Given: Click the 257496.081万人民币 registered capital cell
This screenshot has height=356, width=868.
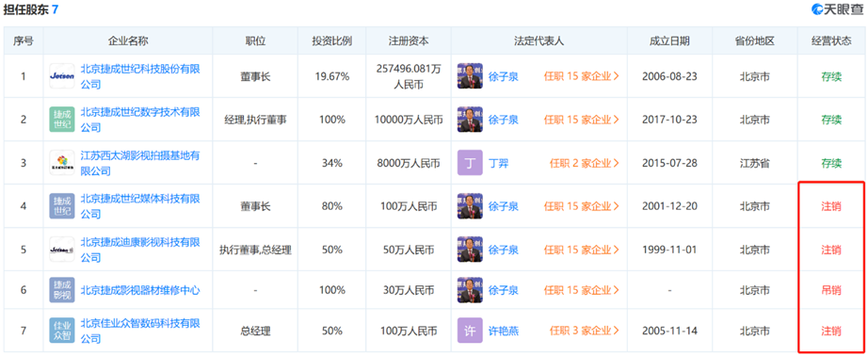Looking at the screenshot, I should 409,76.
